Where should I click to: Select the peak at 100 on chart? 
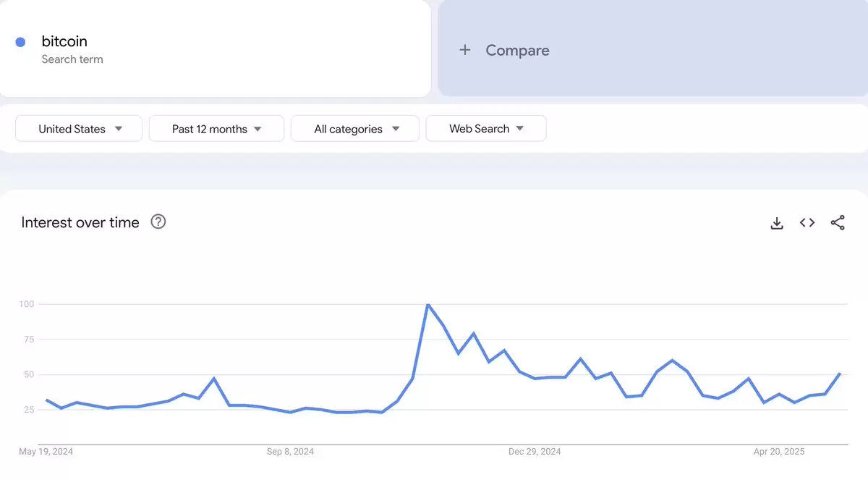point(428,304)
